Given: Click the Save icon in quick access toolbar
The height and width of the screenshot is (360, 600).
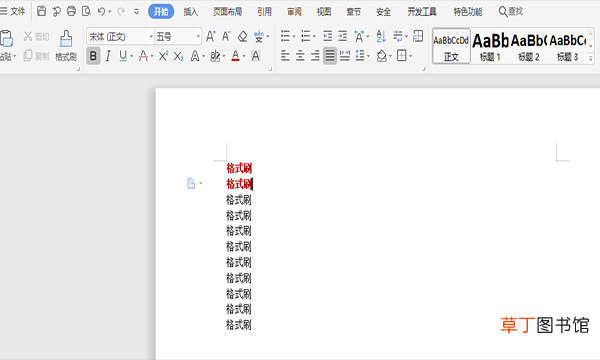Looking at the screenshot, I should pos(41,11).
